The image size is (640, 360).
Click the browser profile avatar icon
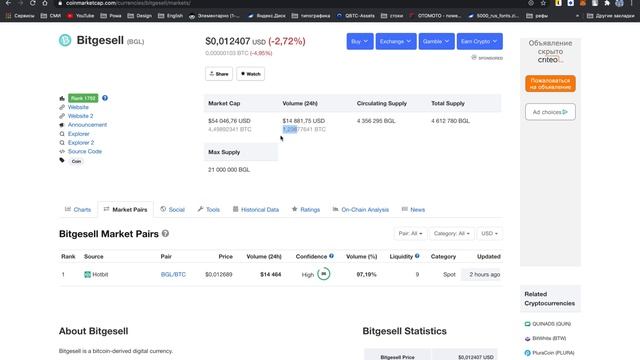(620, 3)
